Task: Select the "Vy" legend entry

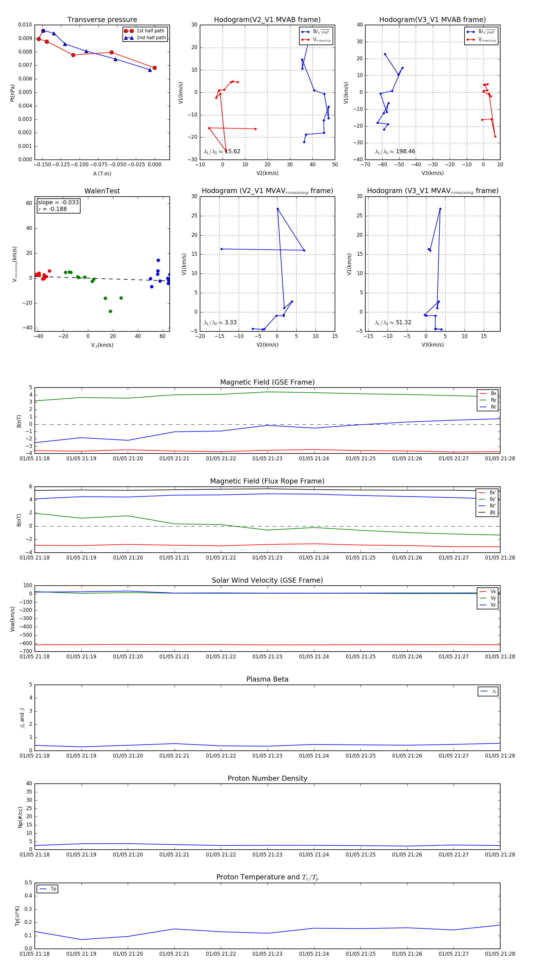Action: point(488,598)
